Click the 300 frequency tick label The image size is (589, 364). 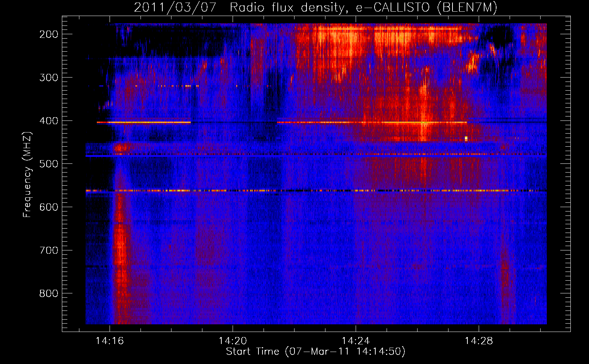[x=49, y=78]
